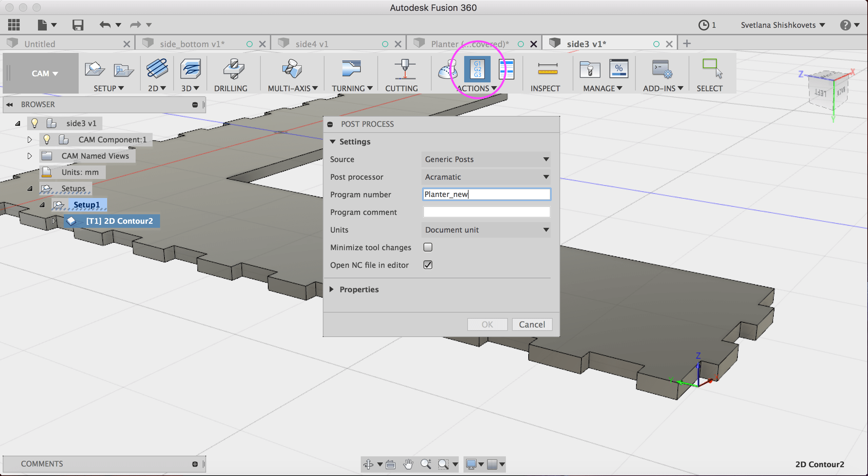
Task: Uncheck Open NC file in editor
Action: click(428, 265)
